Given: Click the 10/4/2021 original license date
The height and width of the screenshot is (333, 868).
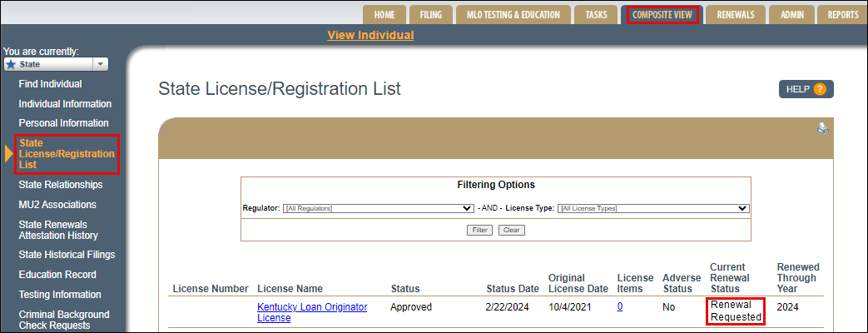Looking at the screenshot, I should click(570, 307).
